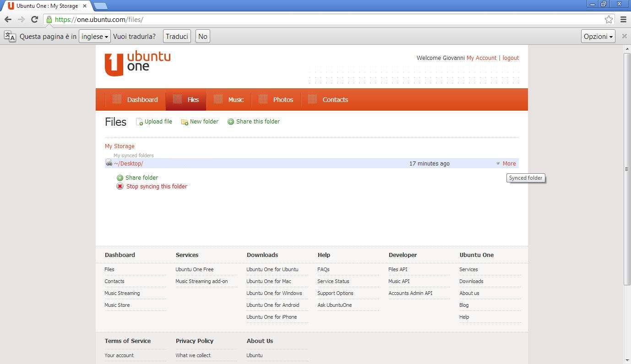Click the page vertical scrollbar
This screenshot has height=364, width=631.
[627, 169]
